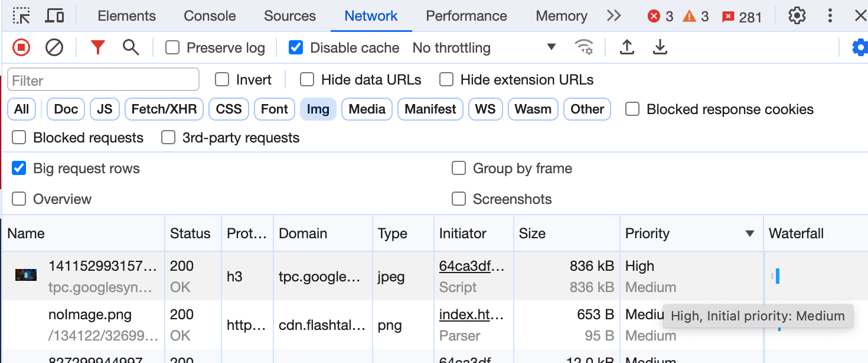Image resolution: width=868 pixels, height=363 pixels.
Task: Open the network request filter options
Action: point(98,47)
